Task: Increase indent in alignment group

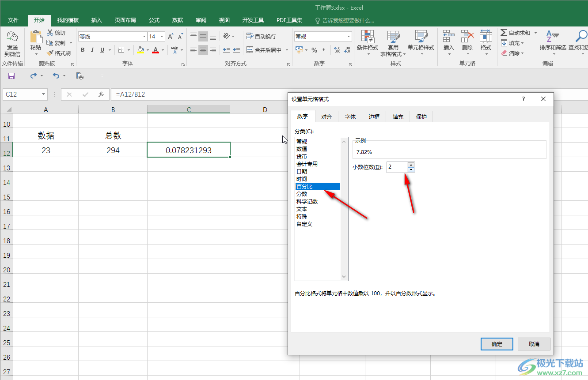Action: tap(236, 50)
